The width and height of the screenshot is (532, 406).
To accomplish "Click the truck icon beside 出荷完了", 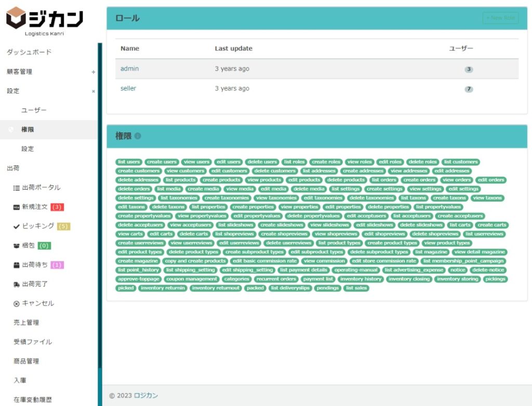I will point(16,284).
